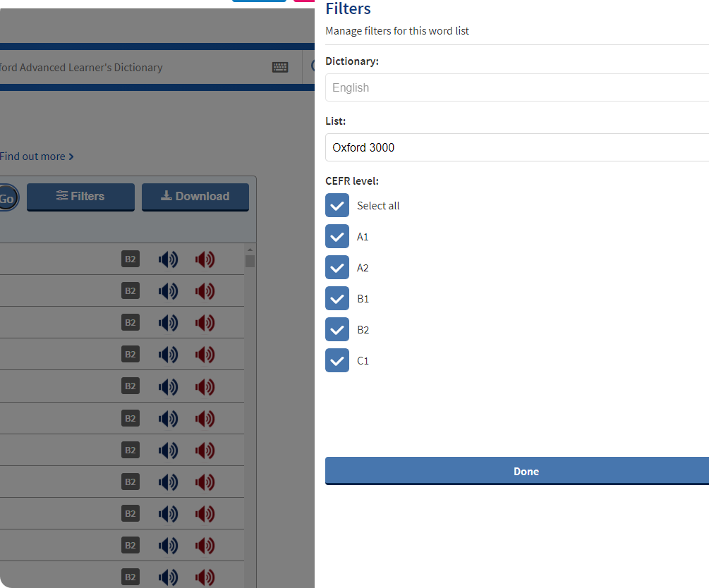Toggle the B2 CEFR level checkbox

click(x=337, y=329)
